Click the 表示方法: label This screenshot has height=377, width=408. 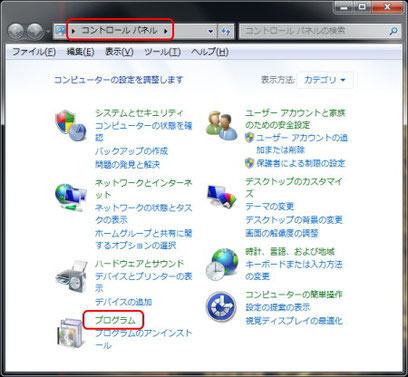[x=277, y=80]
